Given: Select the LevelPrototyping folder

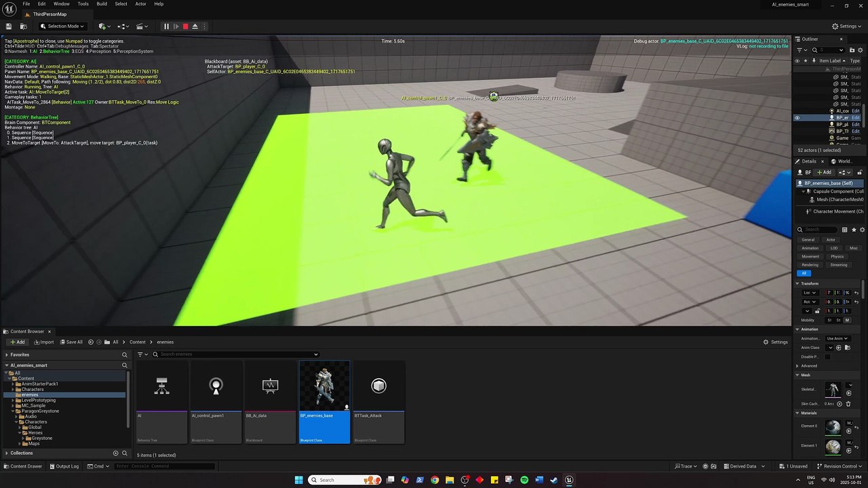Looking at the screenshot, I should (39, 400).
